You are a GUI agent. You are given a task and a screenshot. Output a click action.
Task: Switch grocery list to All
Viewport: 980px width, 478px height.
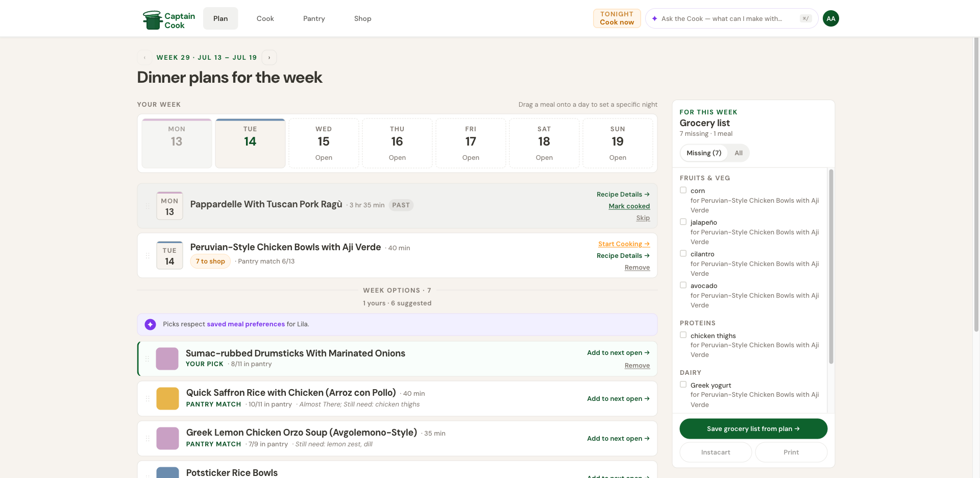pyautogui.click(x=738, y=153)
